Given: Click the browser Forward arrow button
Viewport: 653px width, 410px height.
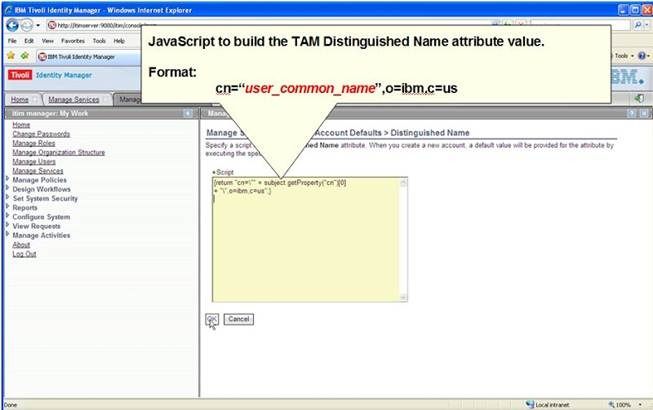Looking at the screenshot, I should pyautogui.click(x=27, y=26).
